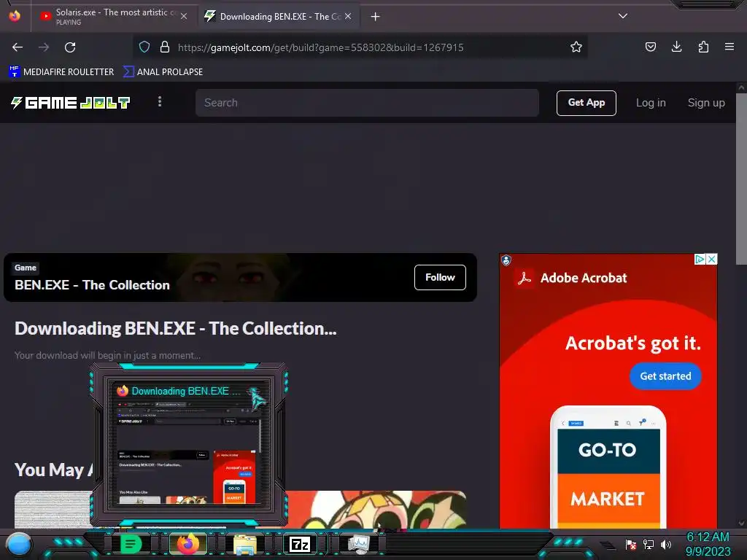Open the Firefox downloads panel

point(676,47)
